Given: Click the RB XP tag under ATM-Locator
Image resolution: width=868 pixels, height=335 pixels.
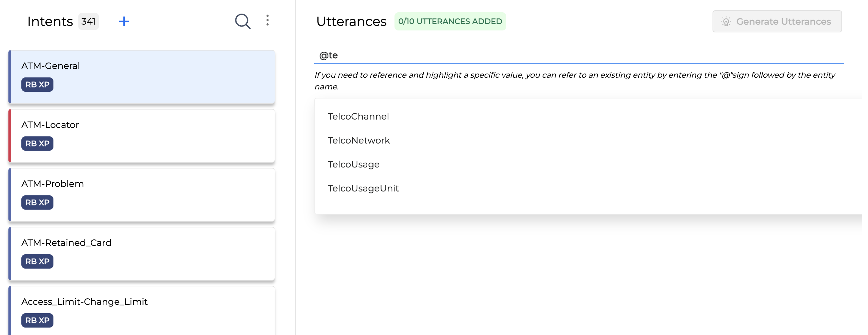Looking at the screenshot, I should (37, 144).
